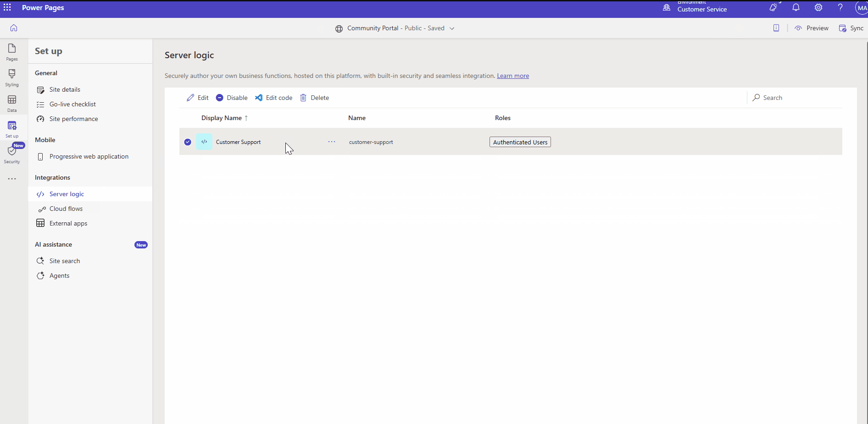868x424 pixels.
Task: Edit the selected server logic
Action: pos(197,98)
